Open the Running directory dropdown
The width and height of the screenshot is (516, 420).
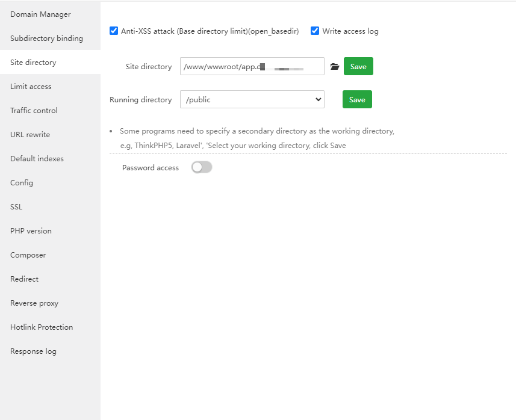(x=252, y=99)
